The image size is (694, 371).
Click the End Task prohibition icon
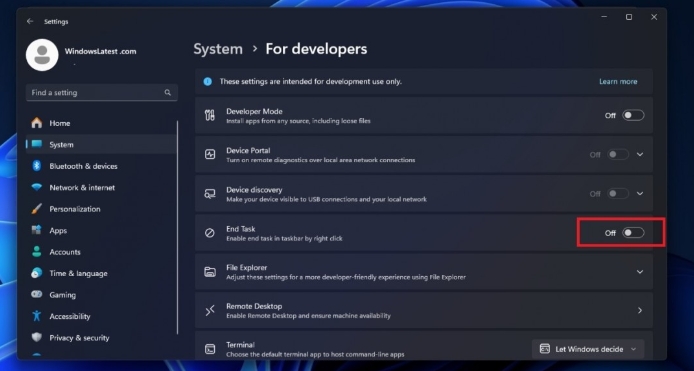(x=209, y=233)
